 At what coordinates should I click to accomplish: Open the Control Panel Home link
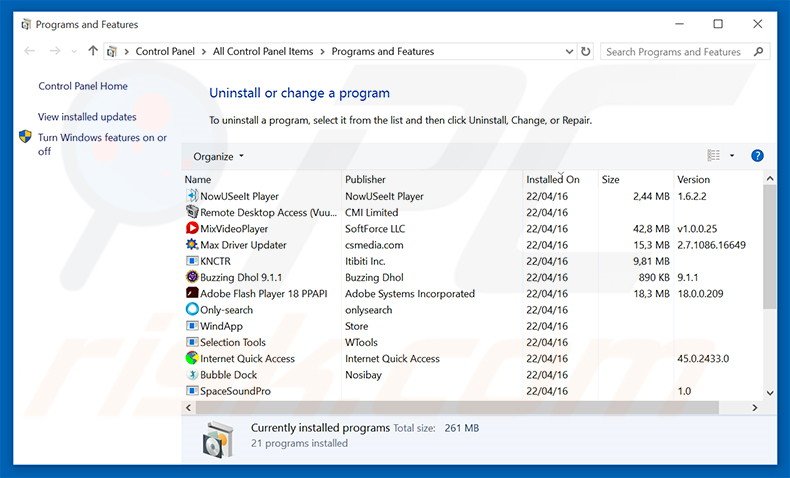[x=83, y=86]
